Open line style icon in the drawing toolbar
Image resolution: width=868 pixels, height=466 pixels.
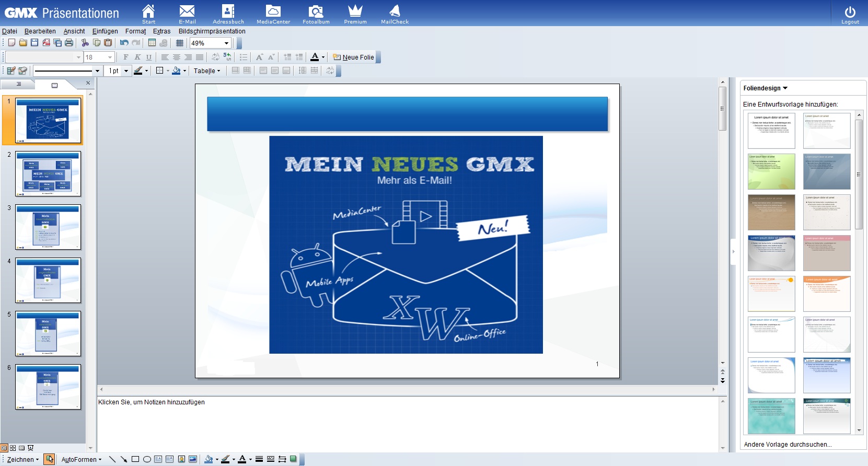coord(259,459)
